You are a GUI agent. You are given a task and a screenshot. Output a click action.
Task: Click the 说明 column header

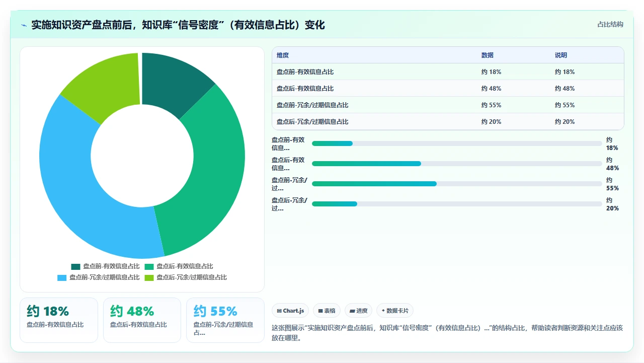561,55
